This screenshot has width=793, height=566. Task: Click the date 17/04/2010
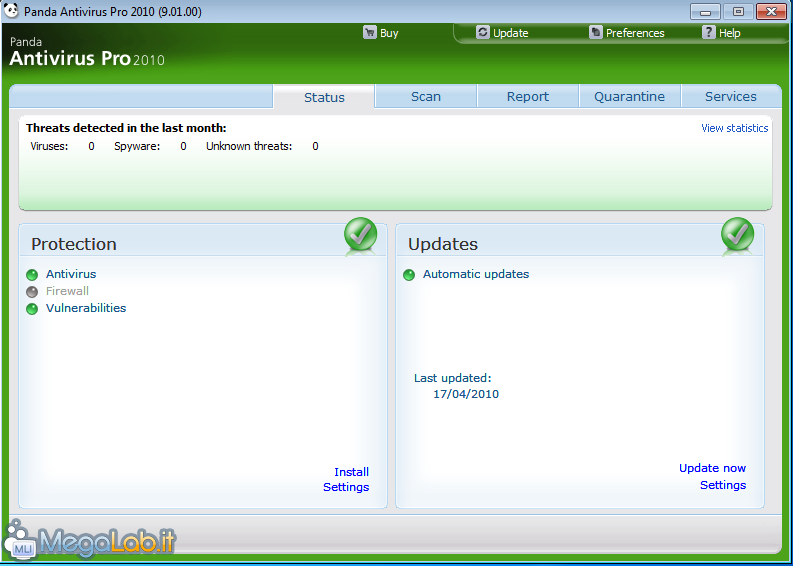coord(466,394)
